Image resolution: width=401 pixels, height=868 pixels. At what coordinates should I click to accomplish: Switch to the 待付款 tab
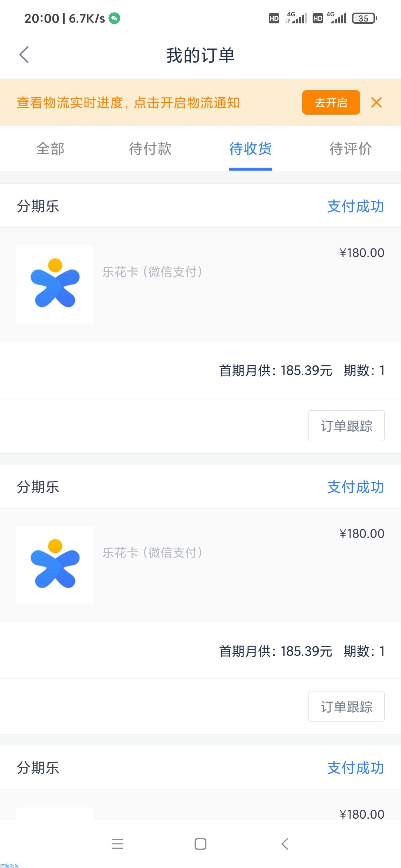[150, 149]
